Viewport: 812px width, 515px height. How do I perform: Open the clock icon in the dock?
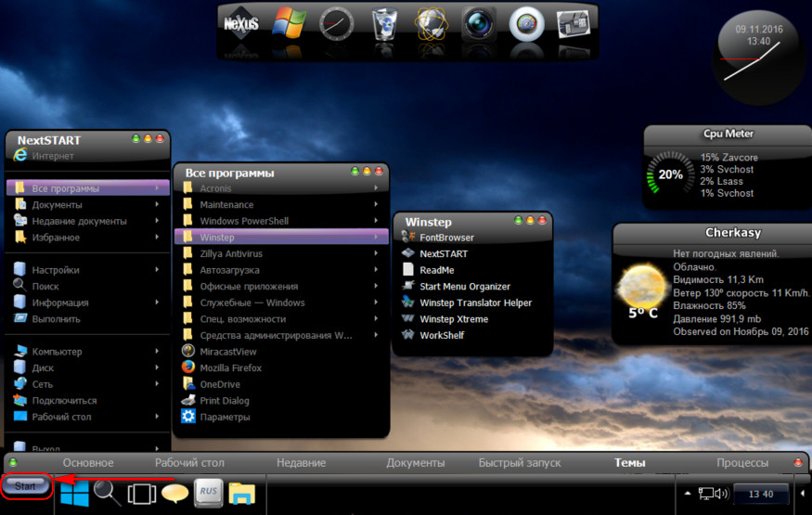[336, 23]
